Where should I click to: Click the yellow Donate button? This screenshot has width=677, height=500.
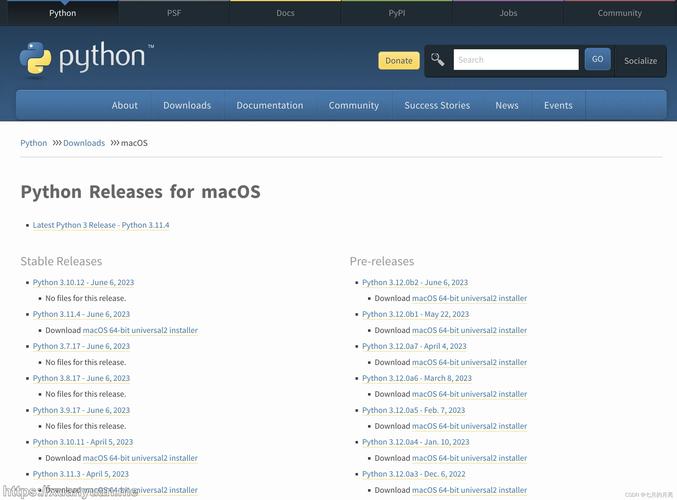398,60
